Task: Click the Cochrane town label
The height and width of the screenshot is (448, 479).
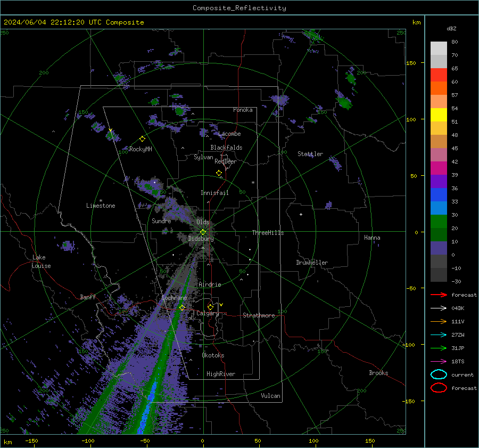Action: pyautogui.click(x=174, y=298)
